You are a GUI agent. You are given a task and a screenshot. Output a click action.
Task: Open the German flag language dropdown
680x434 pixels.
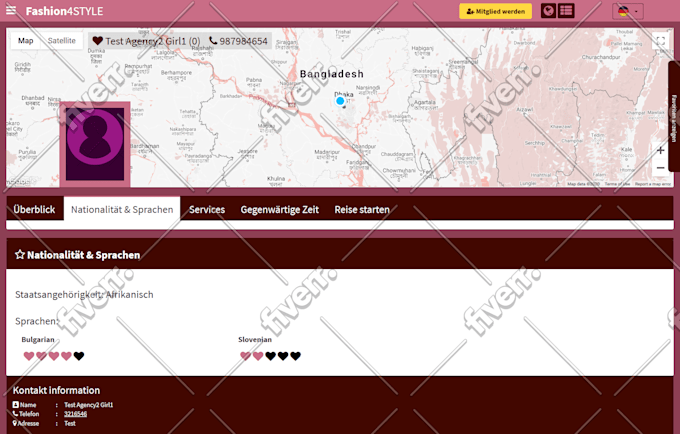(x=628, y=11)
